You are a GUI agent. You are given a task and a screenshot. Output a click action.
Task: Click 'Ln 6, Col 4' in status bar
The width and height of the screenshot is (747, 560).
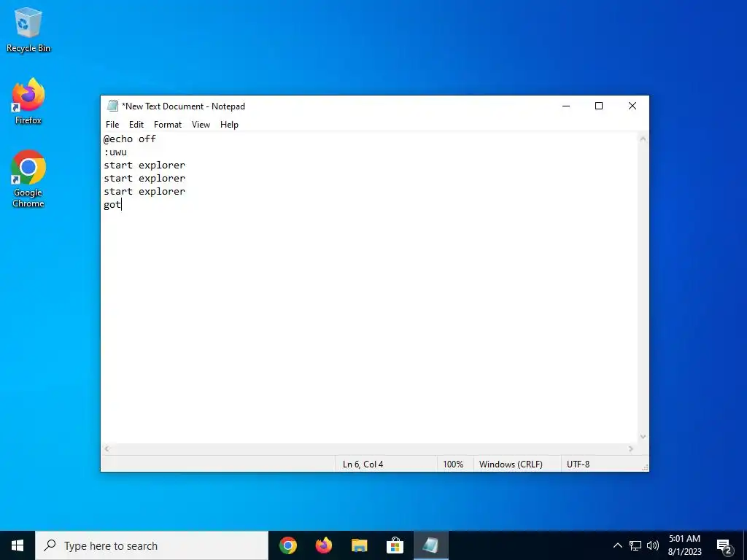[363, 464]
